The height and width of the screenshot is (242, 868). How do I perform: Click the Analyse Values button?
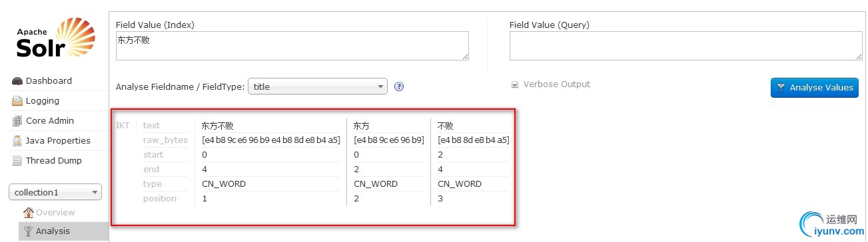pyautogui.click(x=814, y=87)
